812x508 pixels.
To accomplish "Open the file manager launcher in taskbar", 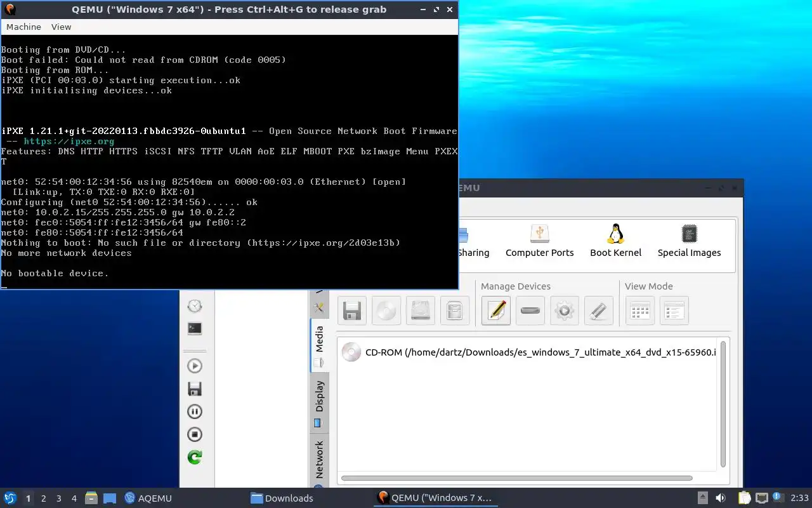I will click(91, 498).
